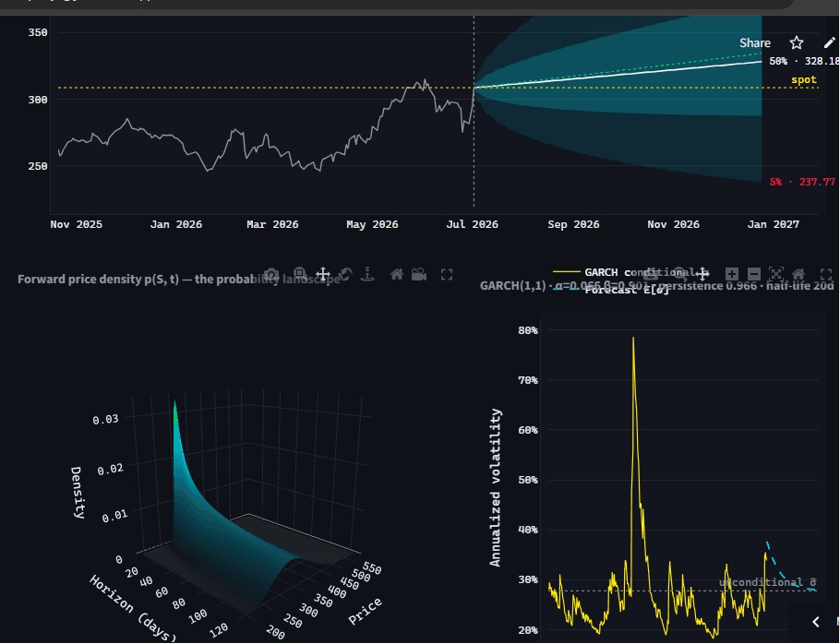Screen dimensions: 840x644
Task: Click the yellow 'spot' label
Action: [x=804, y=79]
